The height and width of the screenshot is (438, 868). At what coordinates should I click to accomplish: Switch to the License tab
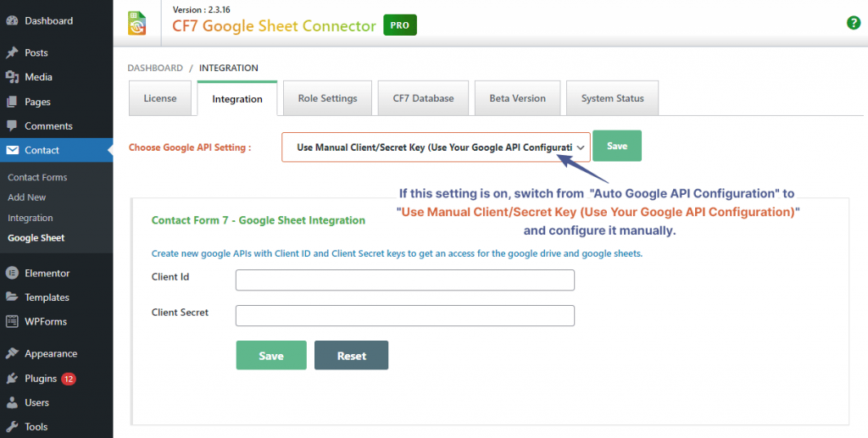coord(160,98)
